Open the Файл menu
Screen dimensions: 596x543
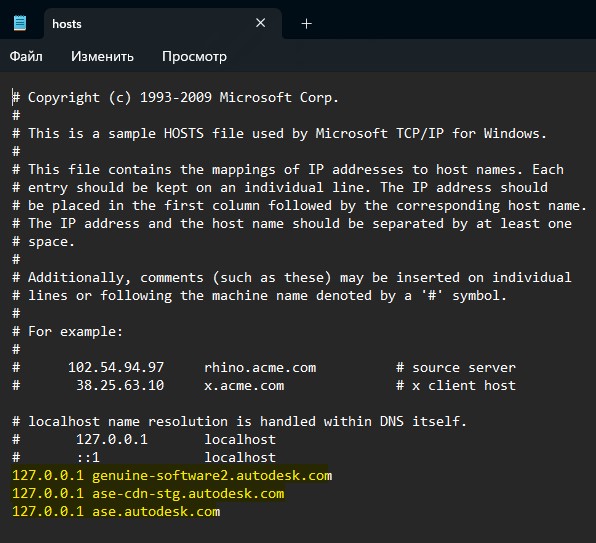pyautogui.click(x=26, y=56)
